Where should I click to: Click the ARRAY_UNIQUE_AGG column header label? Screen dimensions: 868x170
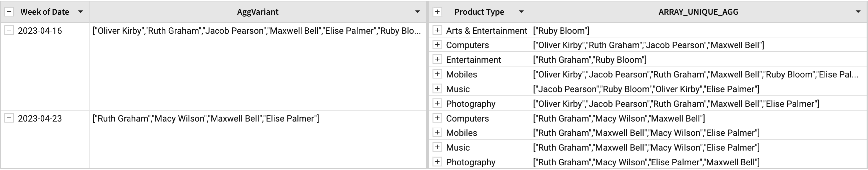tap(698, 12)
